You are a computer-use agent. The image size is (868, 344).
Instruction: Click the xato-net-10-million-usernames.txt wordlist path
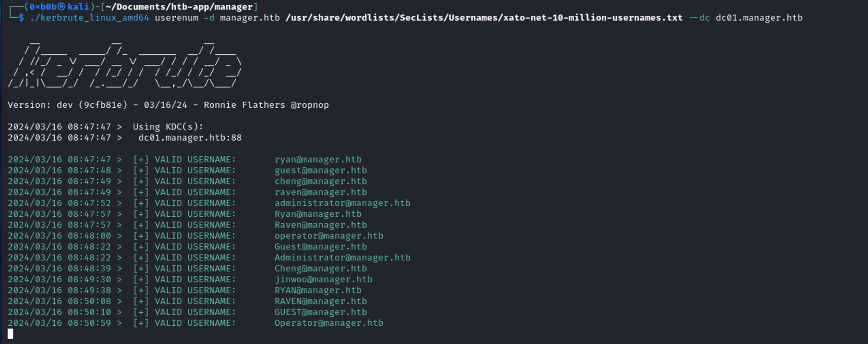coord(483,18)
